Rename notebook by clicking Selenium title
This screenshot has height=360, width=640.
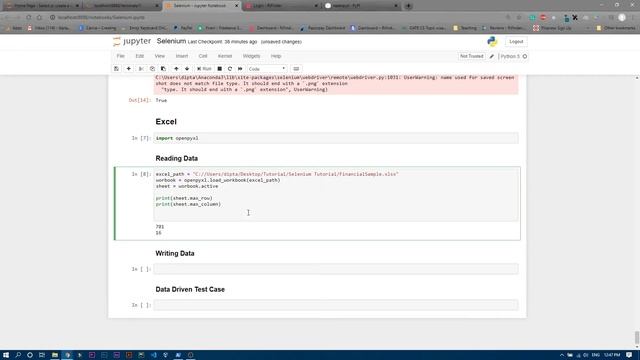pos(171,41)
